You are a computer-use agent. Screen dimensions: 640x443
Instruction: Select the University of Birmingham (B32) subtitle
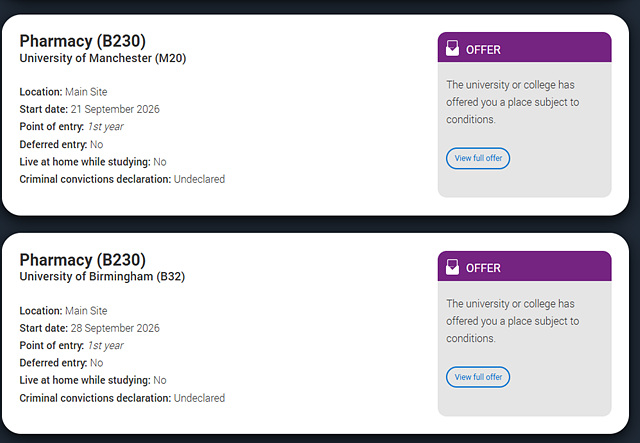(102, 277)
